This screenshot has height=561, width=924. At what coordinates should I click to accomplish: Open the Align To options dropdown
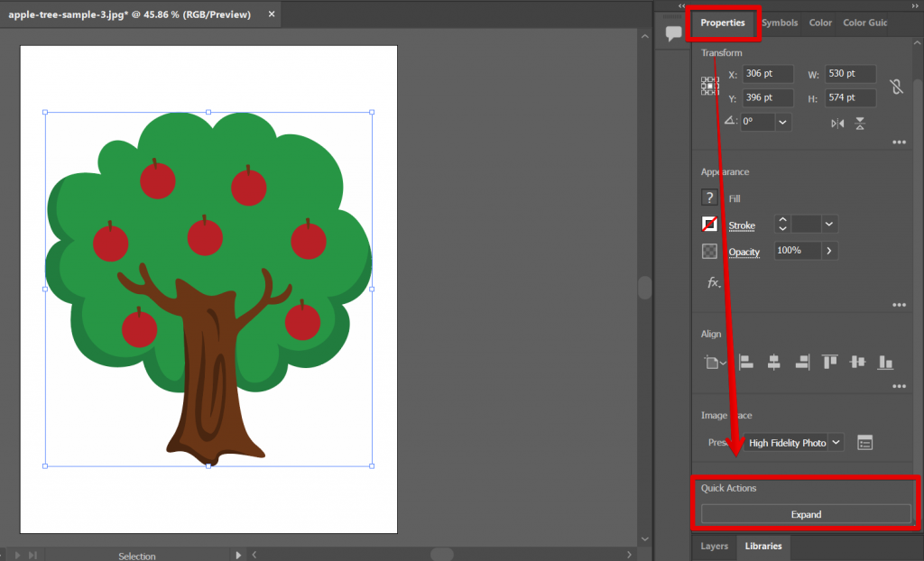(x=713, y=362)
